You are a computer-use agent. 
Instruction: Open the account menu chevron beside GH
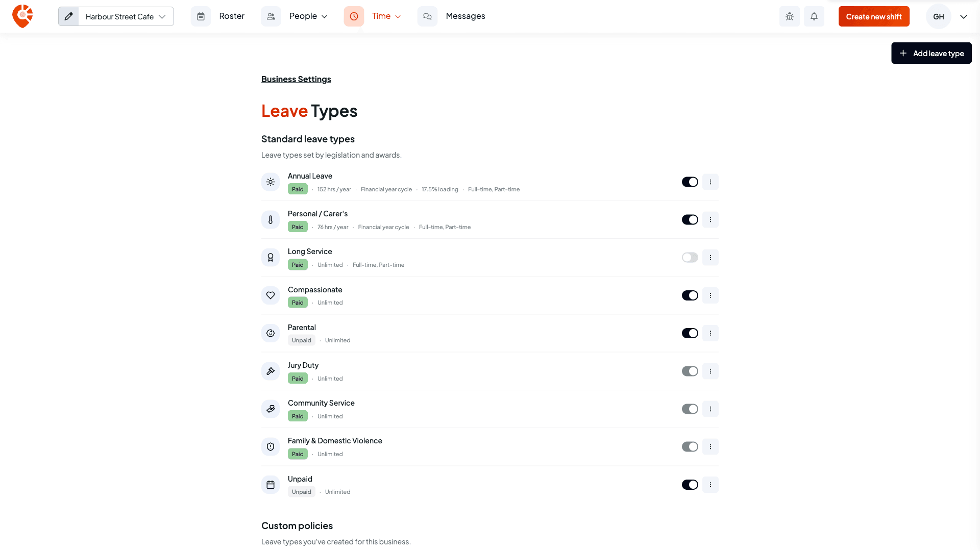coord(964,16)
